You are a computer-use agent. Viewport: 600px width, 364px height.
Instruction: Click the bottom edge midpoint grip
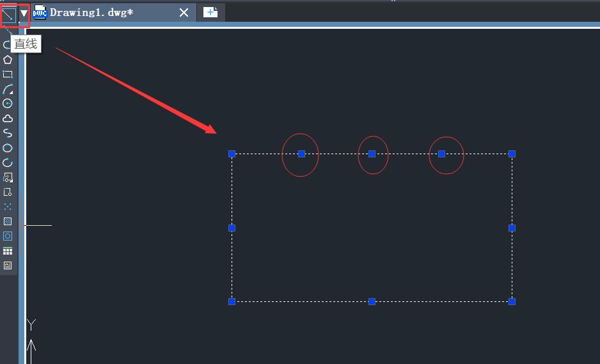click(372, 301)
